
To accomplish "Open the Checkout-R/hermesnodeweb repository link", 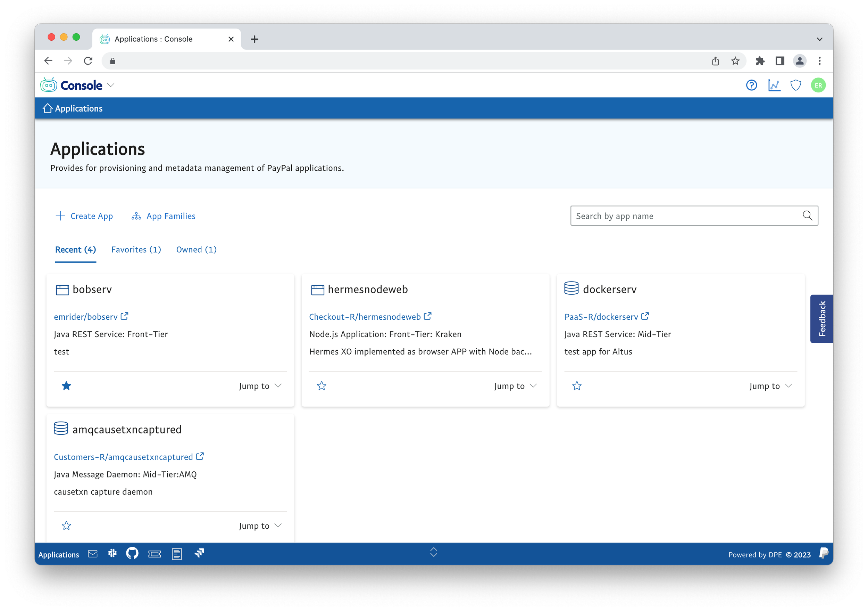I will point(365,317).
